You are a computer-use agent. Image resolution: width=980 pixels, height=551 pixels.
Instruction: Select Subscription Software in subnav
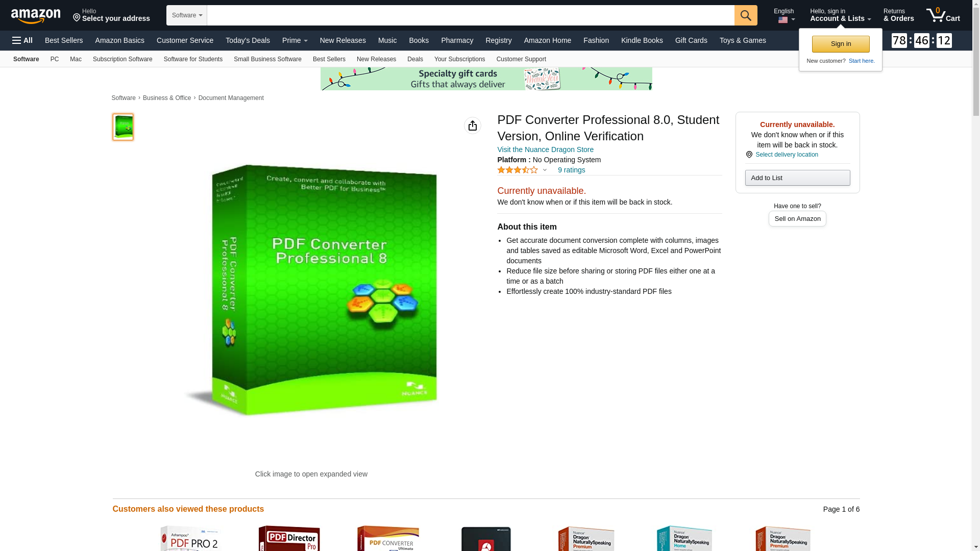pos(122,59)
